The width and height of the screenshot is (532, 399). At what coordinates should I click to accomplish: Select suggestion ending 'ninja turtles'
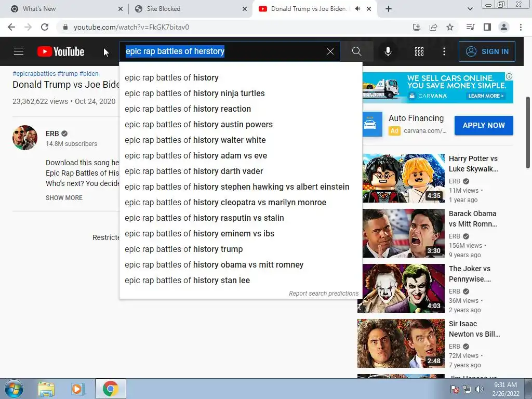(241, 94)
